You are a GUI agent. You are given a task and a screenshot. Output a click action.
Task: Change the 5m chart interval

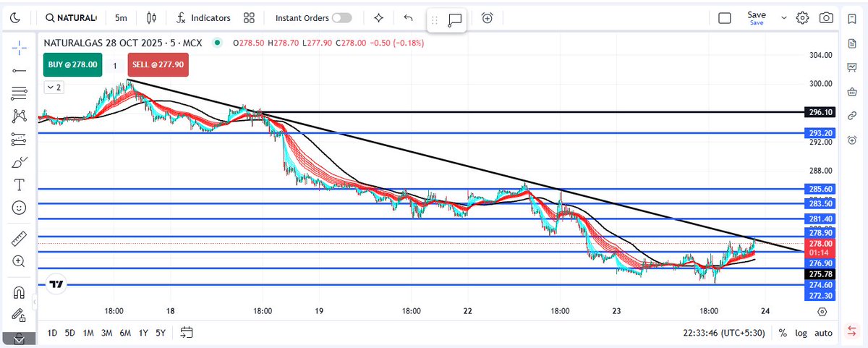121,17
